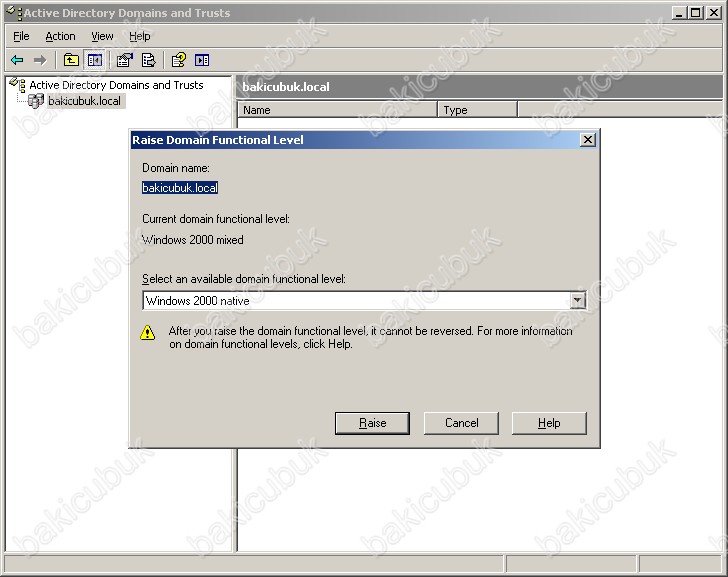Open the File menu
Image resolution: width=728 pixels, height=577 pixels.
click(x=21, y=36)
